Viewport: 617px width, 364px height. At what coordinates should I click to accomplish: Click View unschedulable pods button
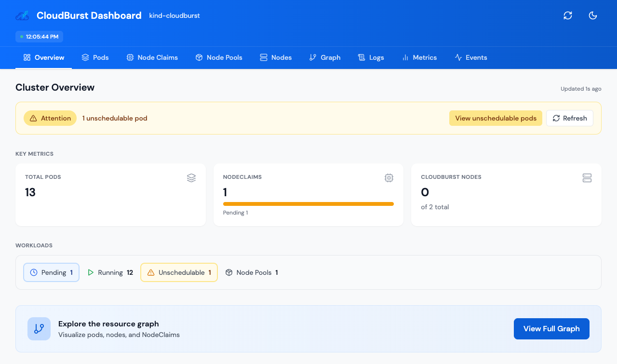(x=496, y=118)
